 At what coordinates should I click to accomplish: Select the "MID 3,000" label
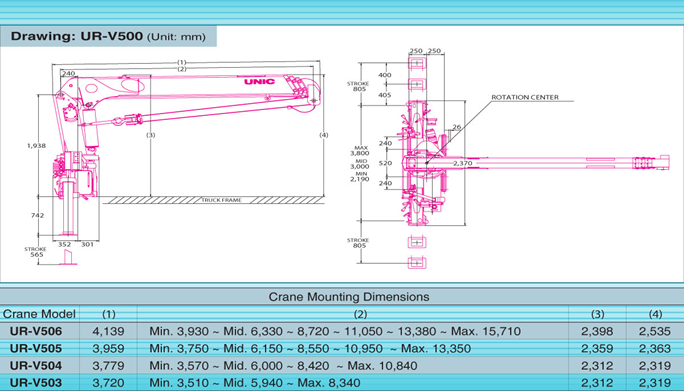click(360, 164)
